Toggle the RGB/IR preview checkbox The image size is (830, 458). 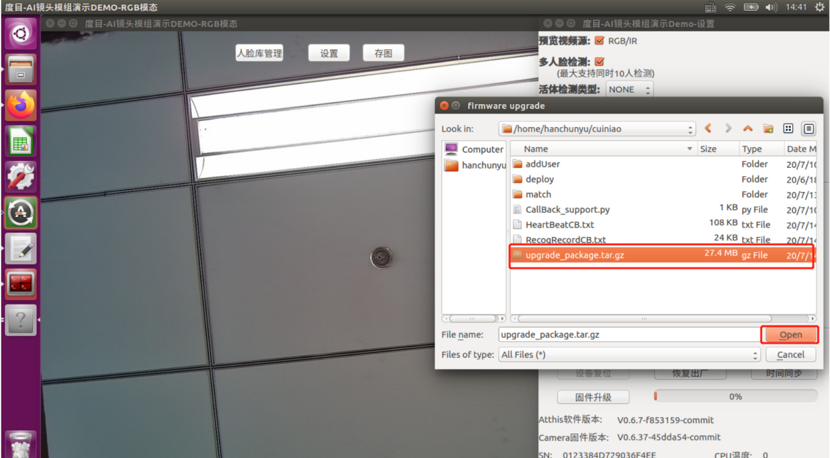[x=600, y=41]
